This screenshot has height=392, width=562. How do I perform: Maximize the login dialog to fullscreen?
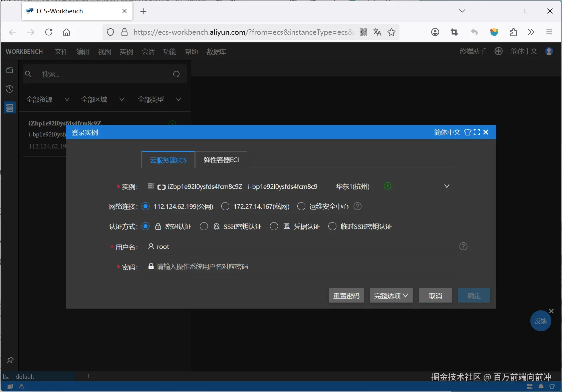[x=477, y=132]
